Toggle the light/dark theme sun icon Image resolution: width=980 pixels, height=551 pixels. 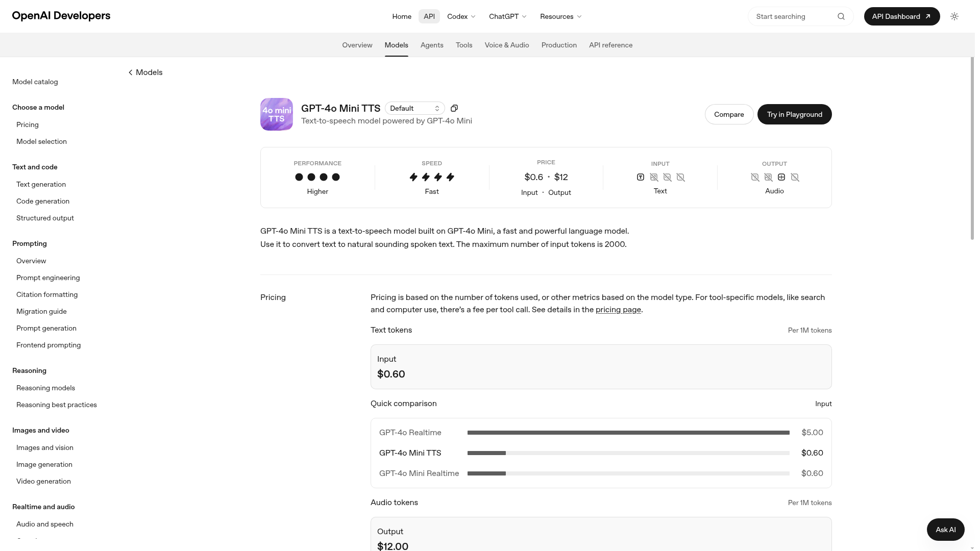coord(954,16)
